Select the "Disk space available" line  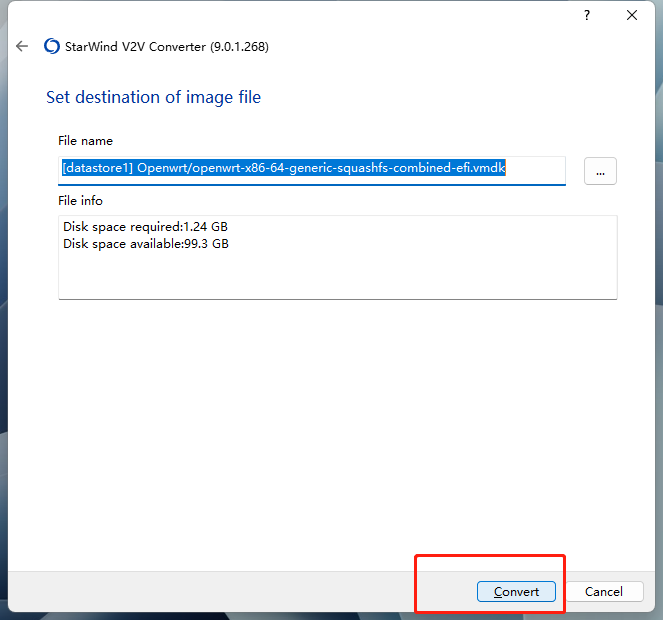146,243
